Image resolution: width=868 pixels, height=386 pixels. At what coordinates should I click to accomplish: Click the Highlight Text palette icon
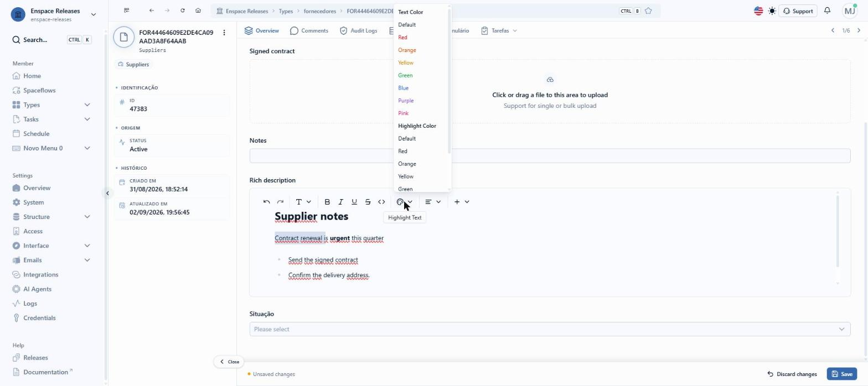(x=400, y=202)
